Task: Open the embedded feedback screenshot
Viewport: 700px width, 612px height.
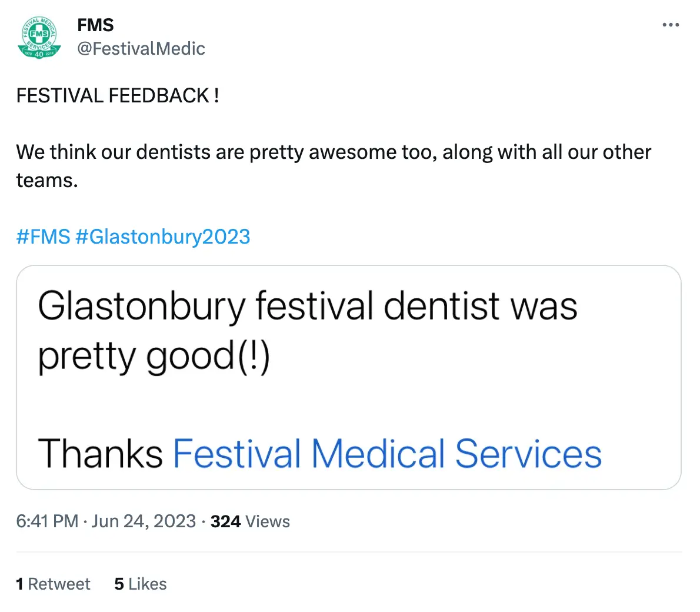Action: (349, 377)
